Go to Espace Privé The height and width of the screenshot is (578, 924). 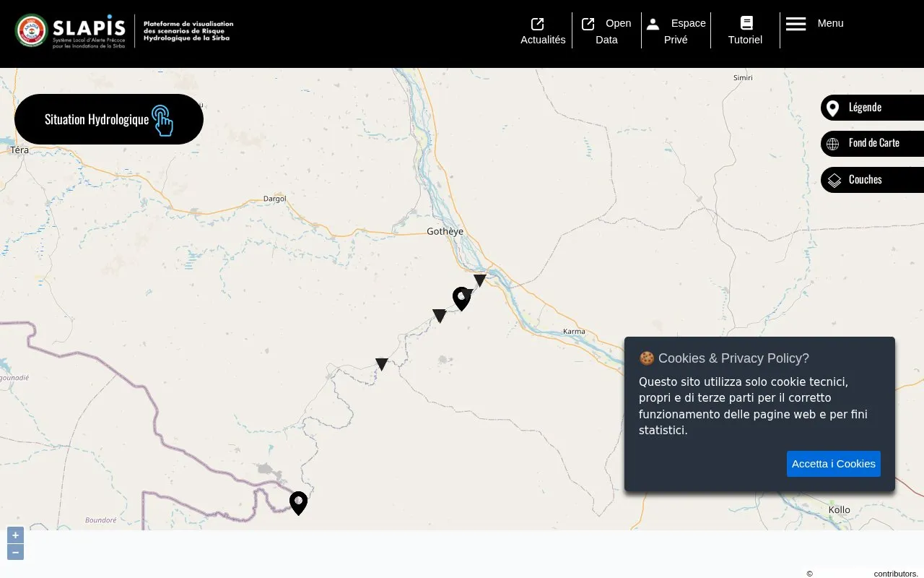[x=676, y=31]
